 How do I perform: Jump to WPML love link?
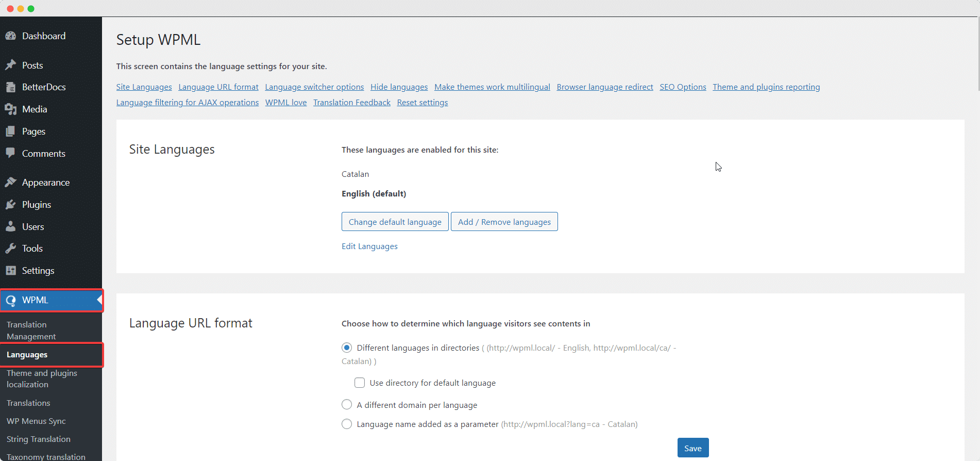286,103
